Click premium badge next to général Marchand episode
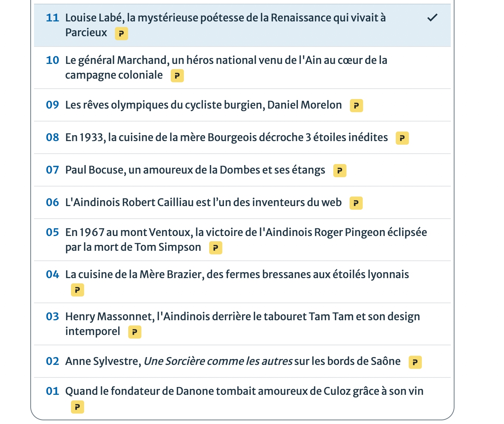The image size is (504, 424). [177, 76]
